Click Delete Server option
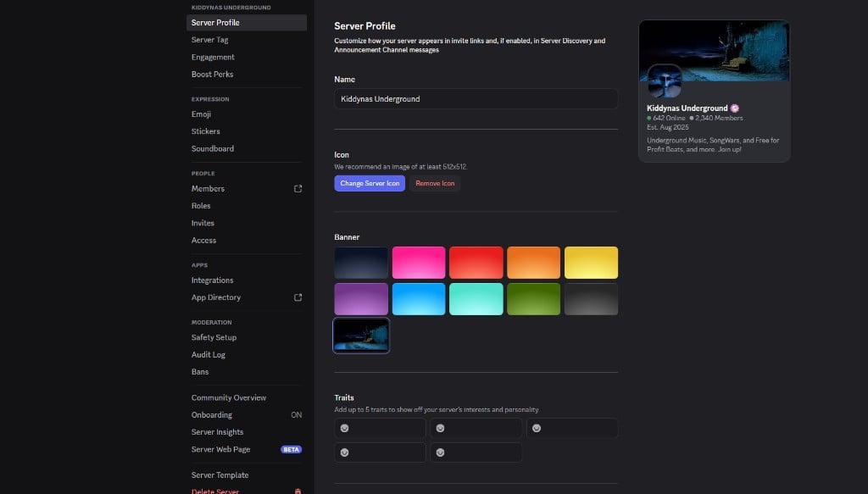The image size is (868, 494). tap(214, 491)
